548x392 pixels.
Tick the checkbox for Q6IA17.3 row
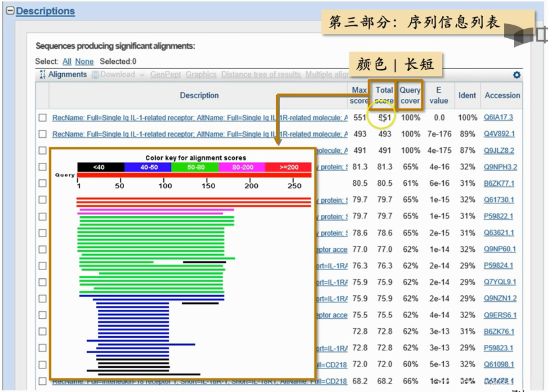point(42,118)
